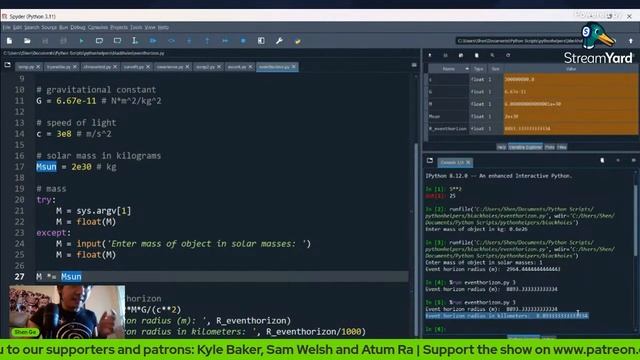The width and height of the screenshot is (640, 360).
Task: Click Continue execution debugger icon
Action: tap(225, 41)
